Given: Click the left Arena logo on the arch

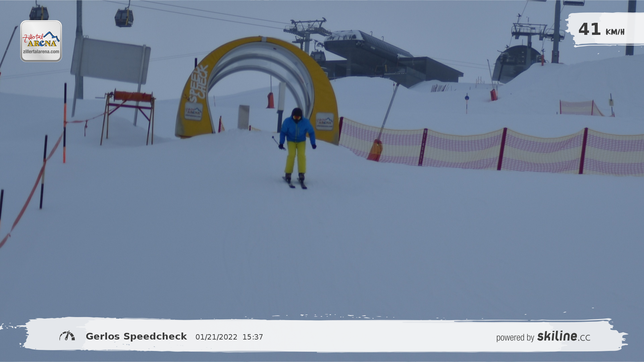Looking at the screenshot, I should coord(194,112).
